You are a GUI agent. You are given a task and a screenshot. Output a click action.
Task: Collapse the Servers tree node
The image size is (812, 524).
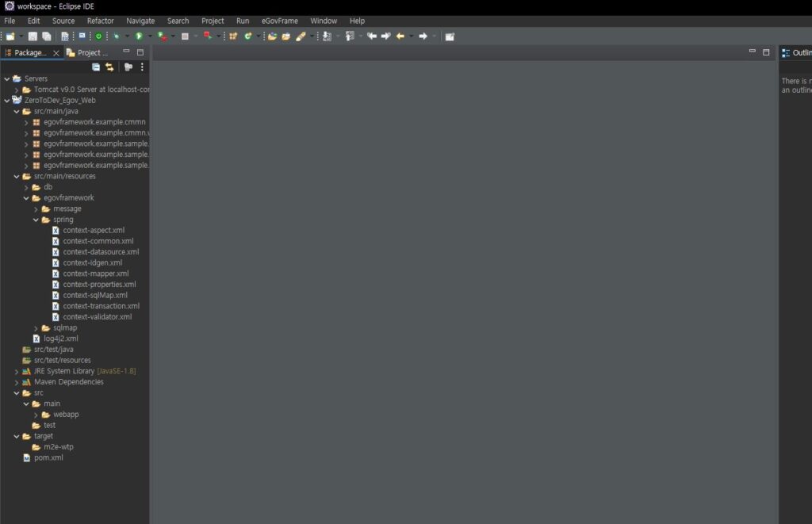tap(6, 78)
